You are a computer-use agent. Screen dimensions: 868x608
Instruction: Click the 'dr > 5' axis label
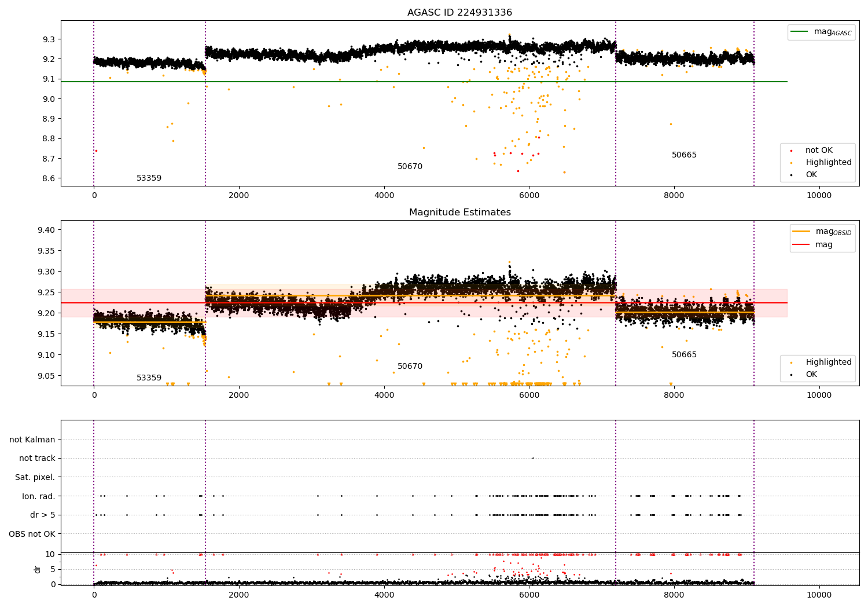[x=43, y=515]
